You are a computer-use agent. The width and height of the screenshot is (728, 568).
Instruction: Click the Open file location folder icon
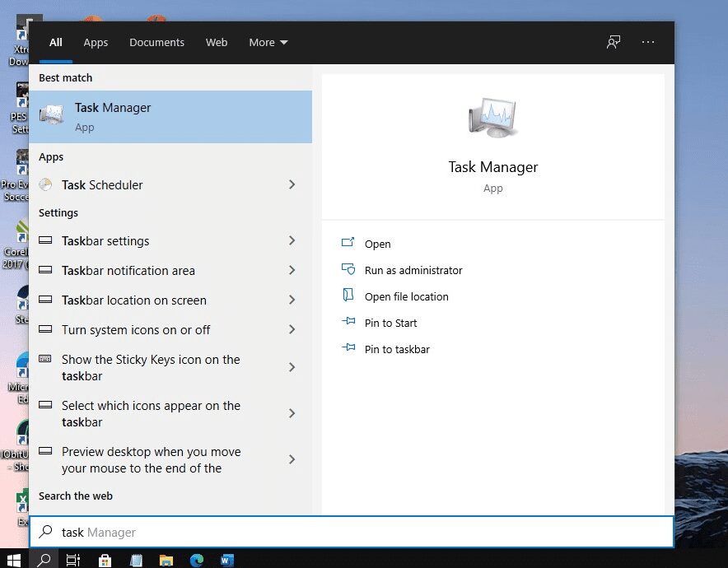[x=348, y=295]
